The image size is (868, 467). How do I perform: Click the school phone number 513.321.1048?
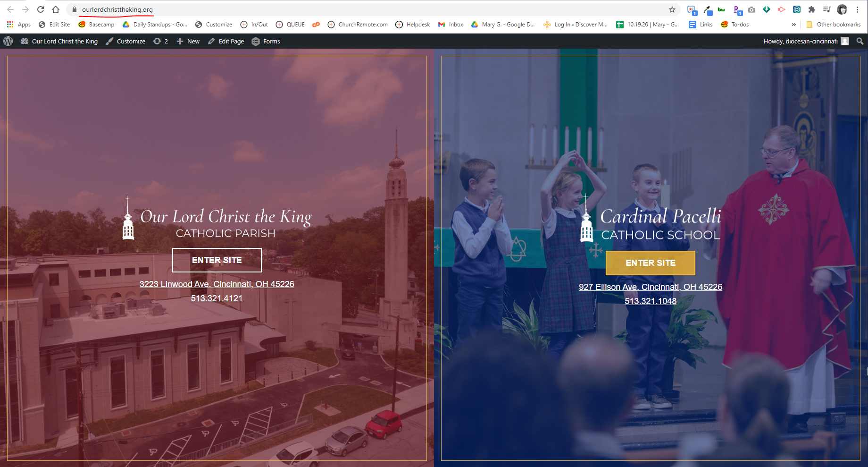point(651,301)
